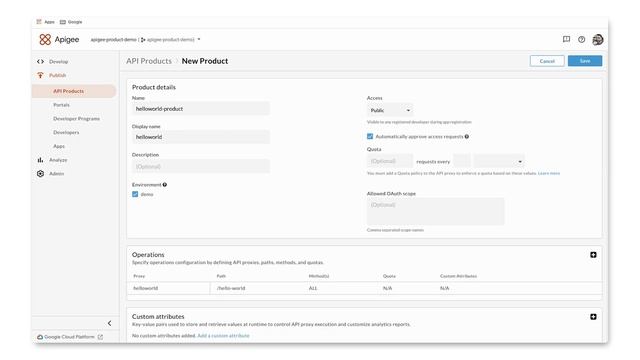
Task: Click Add a custom attribute link
Action: (x=223, y=336)
